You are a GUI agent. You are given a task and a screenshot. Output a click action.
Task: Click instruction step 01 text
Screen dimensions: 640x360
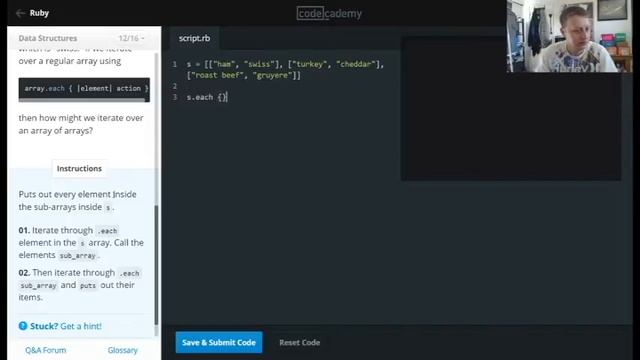tap(81, 242)
